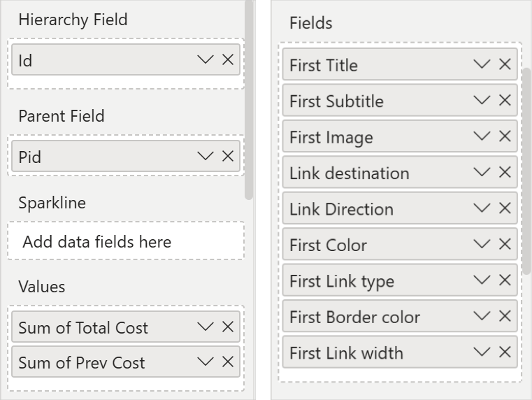Expand First Subtitle field options
The image size is (532, 400).
click(482, 101)
